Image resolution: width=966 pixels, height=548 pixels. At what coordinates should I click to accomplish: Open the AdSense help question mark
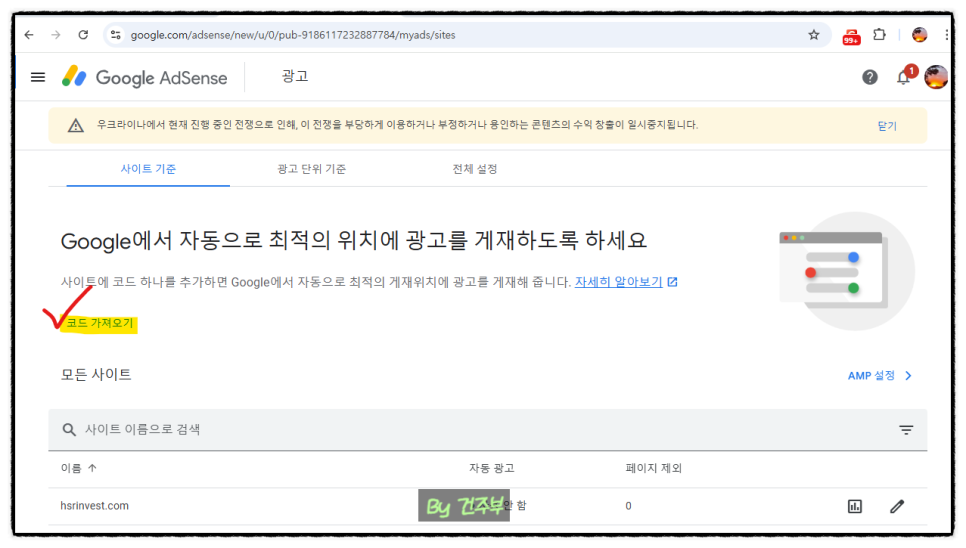pyautogui.click(x=869, y=77)
